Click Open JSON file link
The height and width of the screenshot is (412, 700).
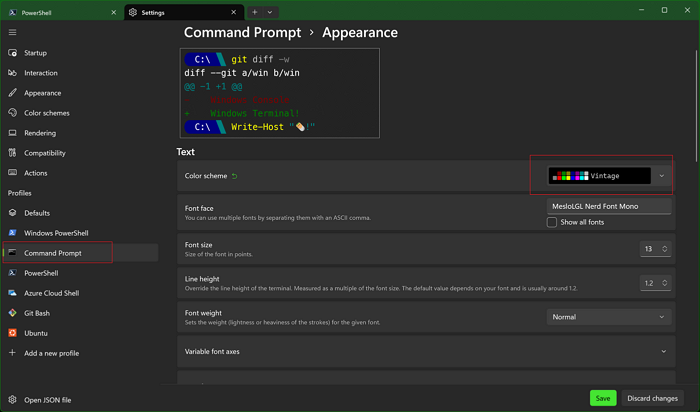[x=47, y=400]
